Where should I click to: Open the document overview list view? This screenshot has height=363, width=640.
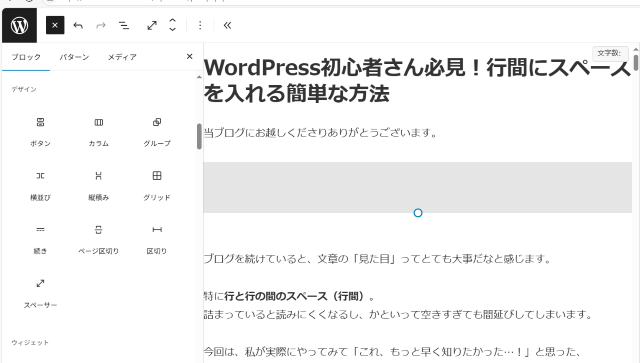tap(124, 25)
